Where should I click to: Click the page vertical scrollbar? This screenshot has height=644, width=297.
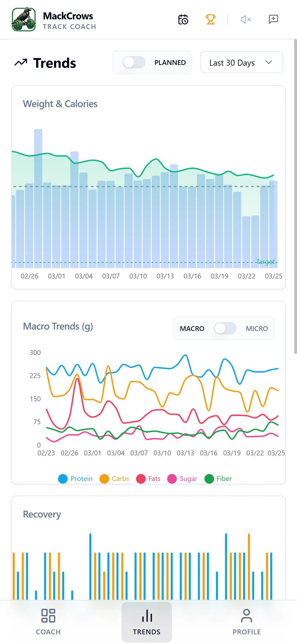click(x=295, y=196)
